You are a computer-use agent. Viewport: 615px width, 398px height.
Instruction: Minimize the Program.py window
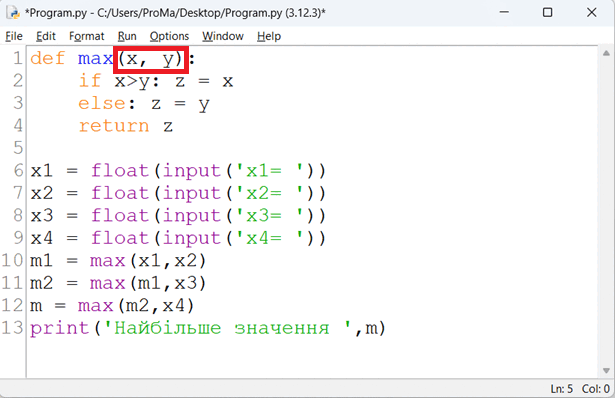504,13
